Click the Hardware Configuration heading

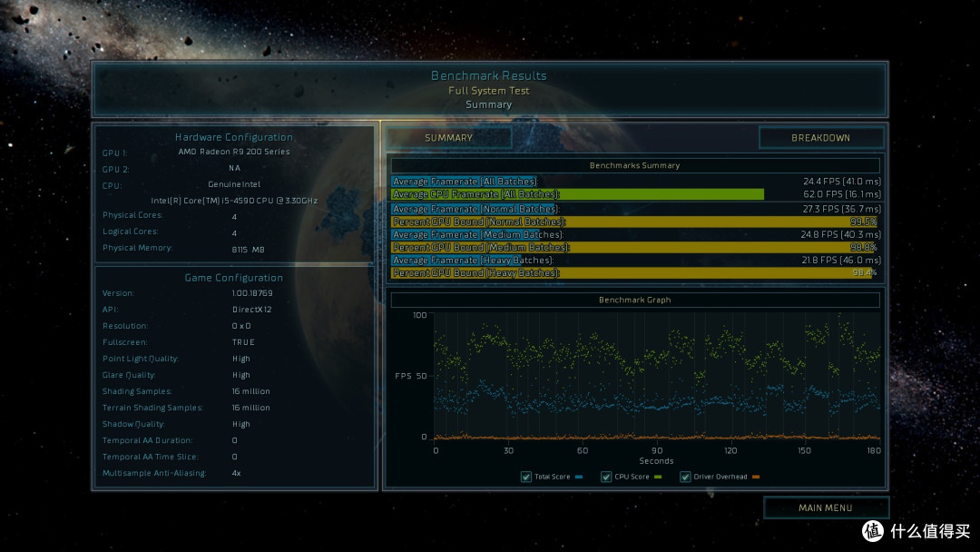point(234,137)
